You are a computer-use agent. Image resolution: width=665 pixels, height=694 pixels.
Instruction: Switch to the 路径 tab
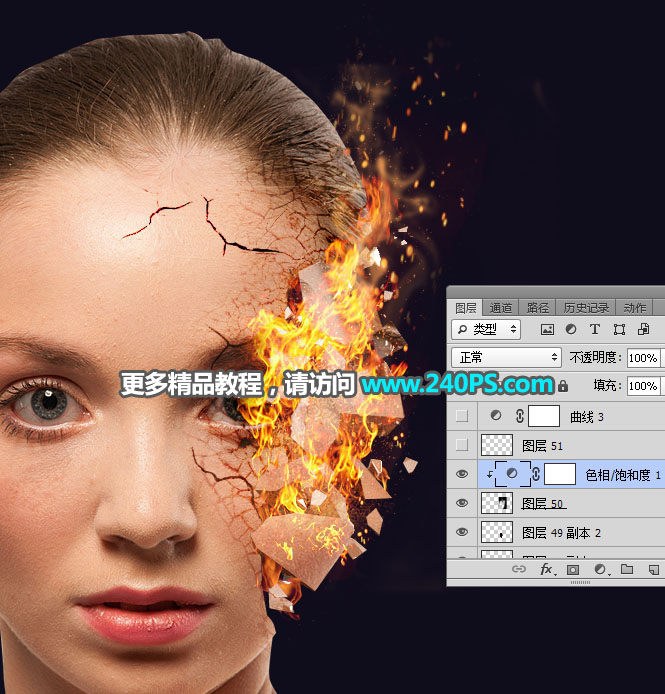point(537,308)
